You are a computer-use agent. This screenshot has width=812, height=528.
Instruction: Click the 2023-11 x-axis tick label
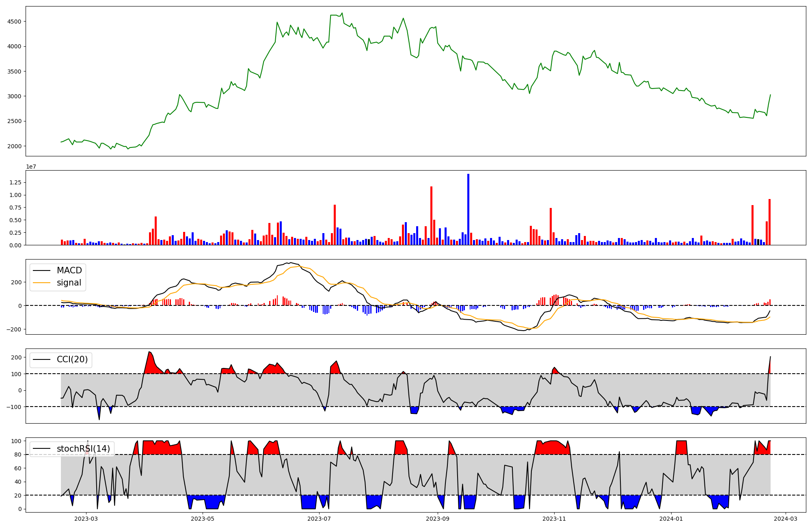[554, 519]
